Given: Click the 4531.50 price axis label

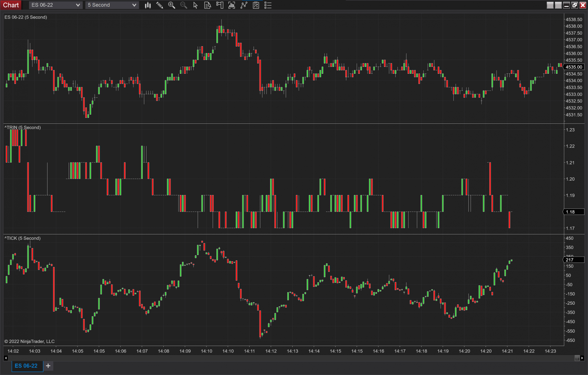Looking at the screenshot, I should [x=574, y=115].
